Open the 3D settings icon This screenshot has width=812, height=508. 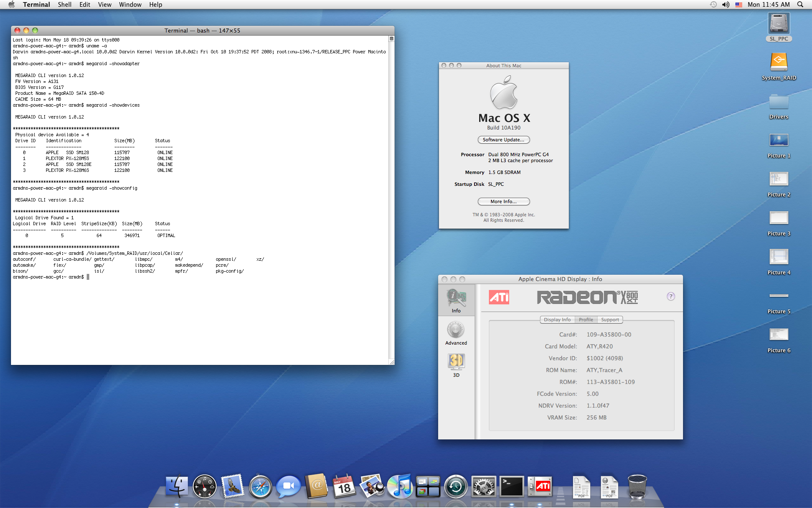(456, 364)
